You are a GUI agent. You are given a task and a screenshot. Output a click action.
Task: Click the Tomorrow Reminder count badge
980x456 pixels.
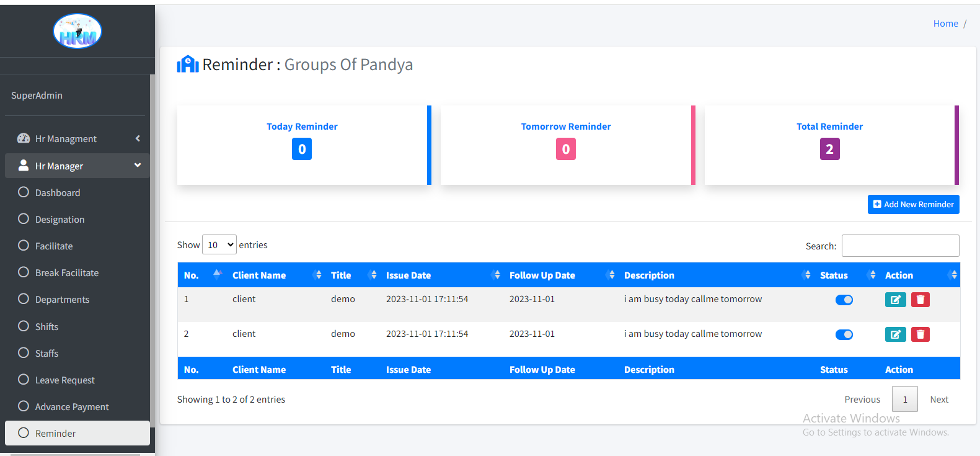point(566,149)
